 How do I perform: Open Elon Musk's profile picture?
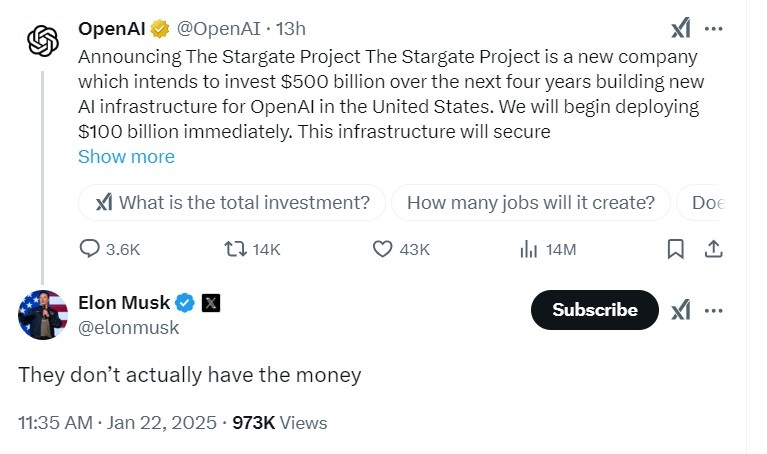[x=43, y=314]
